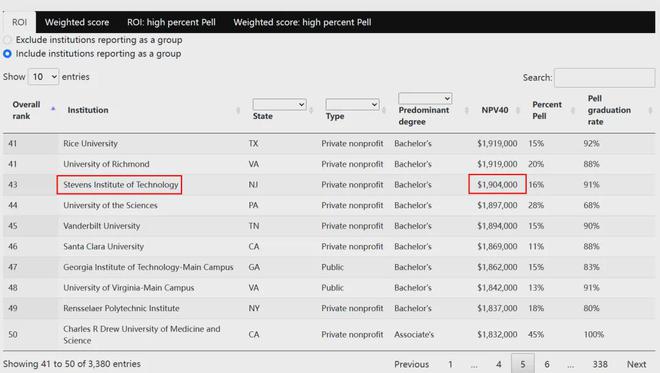The width and height of the screenshot is (660, 373).
Task: Click Showing 41 to 50 entries text
Action: click(72, 364)
